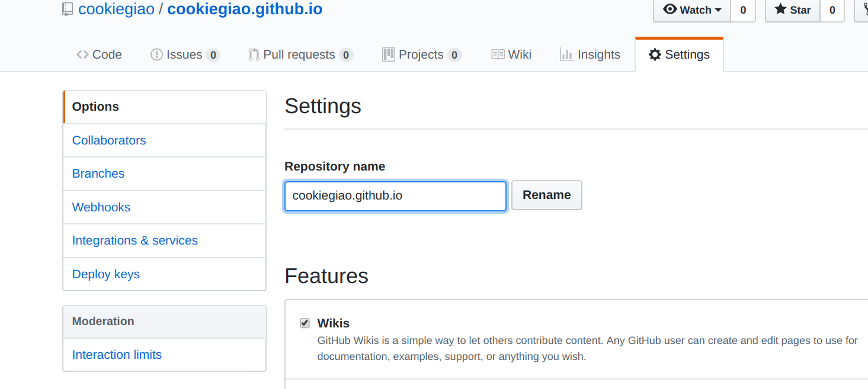Click the Moderation sidebar header
Viewport: 868px width, 389px height.
(165, 322)
